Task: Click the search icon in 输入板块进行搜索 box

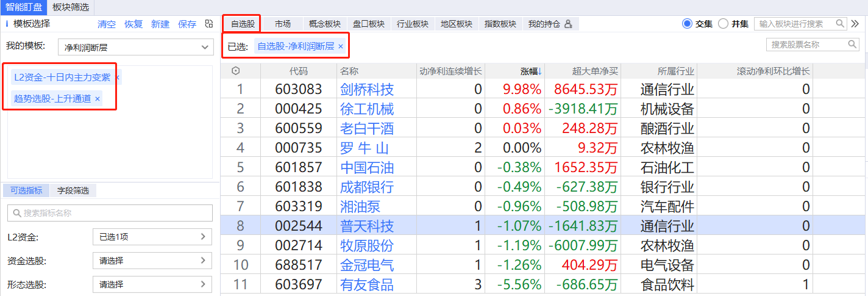Action: [840, 24]
